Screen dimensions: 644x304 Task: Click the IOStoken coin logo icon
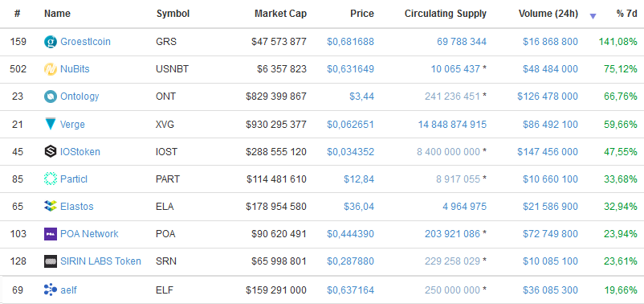tap(50, 152)
